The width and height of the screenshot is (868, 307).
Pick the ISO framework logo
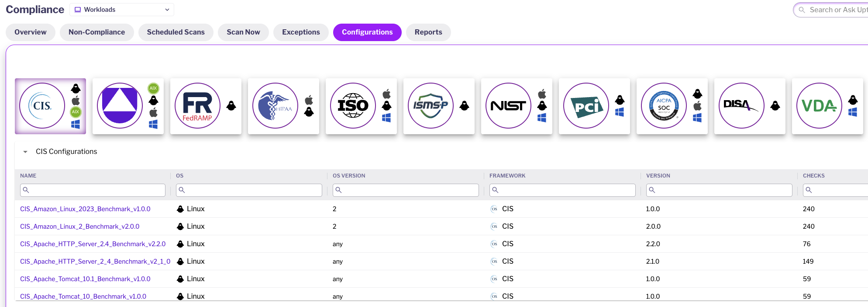(353, 106)
